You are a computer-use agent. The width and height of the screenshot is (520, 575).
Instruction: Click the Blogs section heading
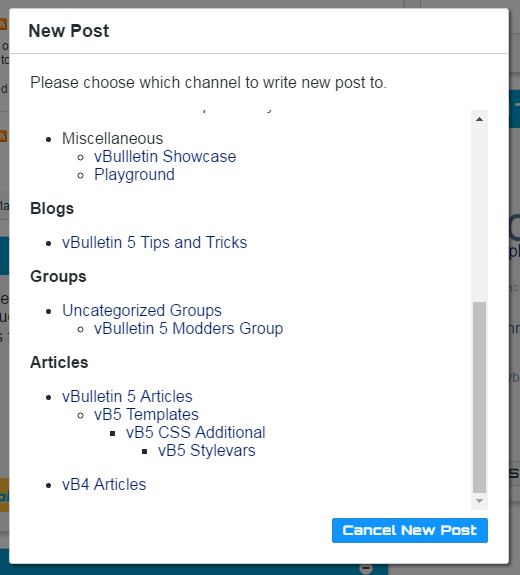pyautogui.click(x=52, y=208)
